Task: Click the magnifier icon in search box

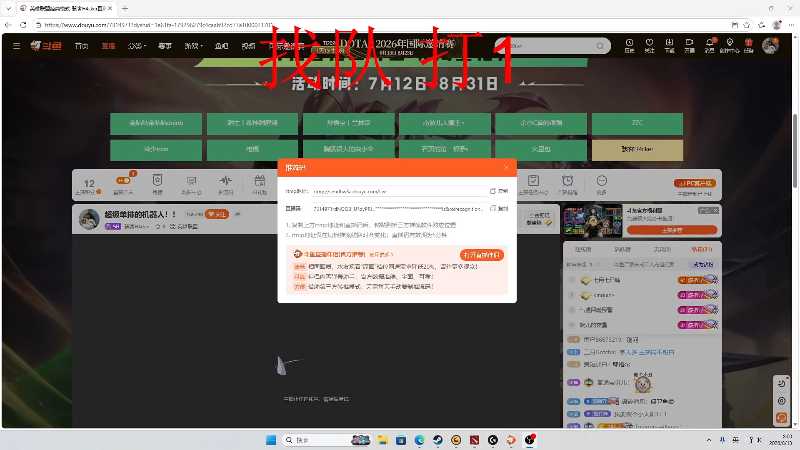Action: click(x=601, y=46)
